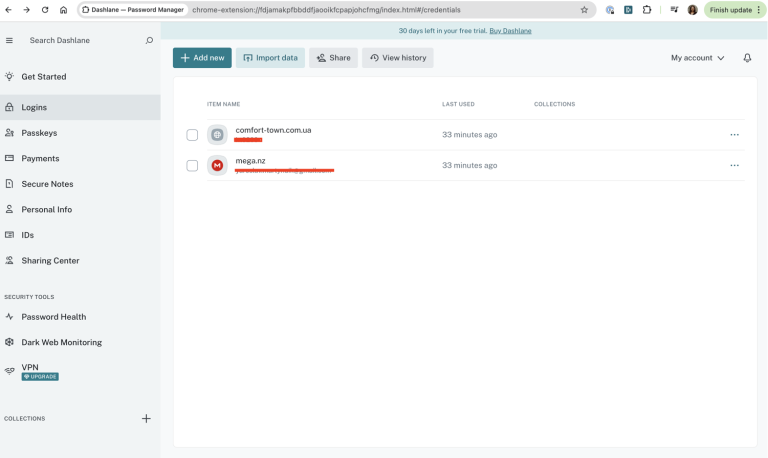Click Get Started lightbulb icon
This screenshot has width=768, height=458.
pos(9,76)
